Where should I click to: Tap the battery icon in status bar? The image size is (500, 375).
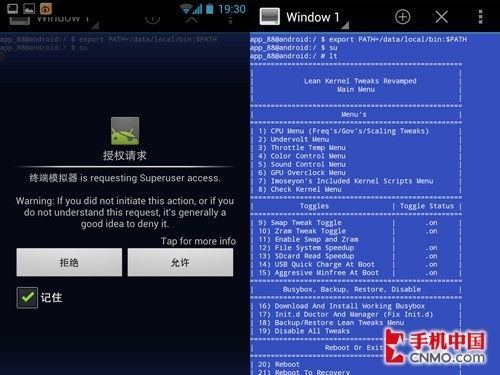point(210,9)
